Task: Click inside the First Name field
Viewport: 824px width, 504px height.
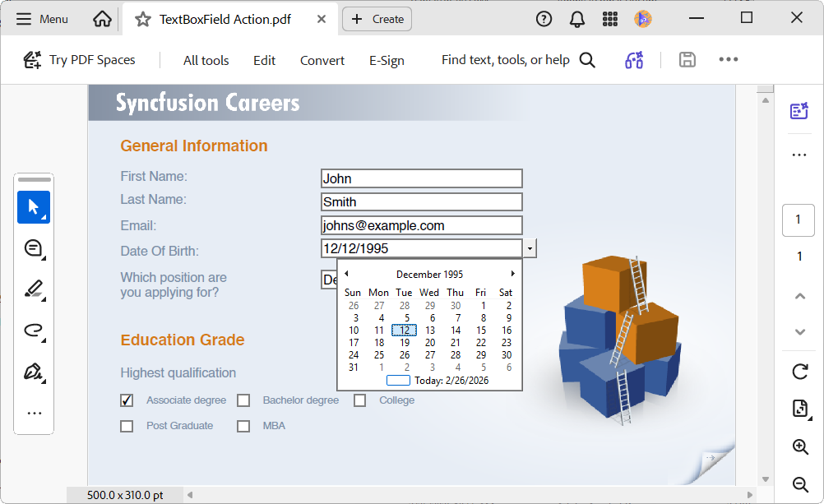Action: point(421,178)
